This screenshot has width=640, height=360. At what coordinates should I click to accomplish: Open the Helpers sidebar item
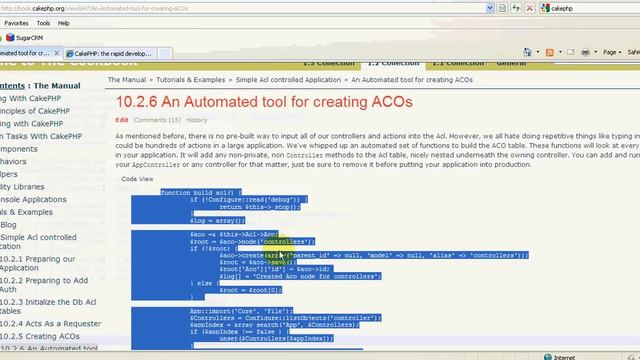9,174
